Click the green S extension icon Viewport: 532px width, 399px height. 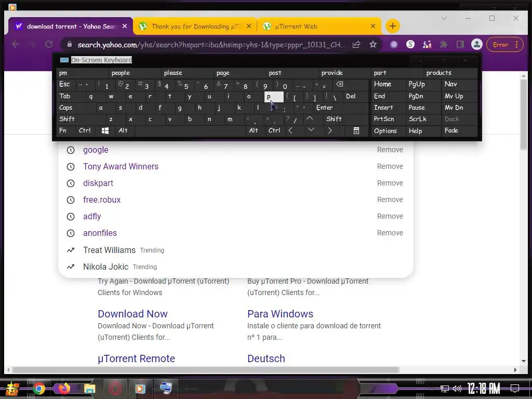[x=410, y=45]
